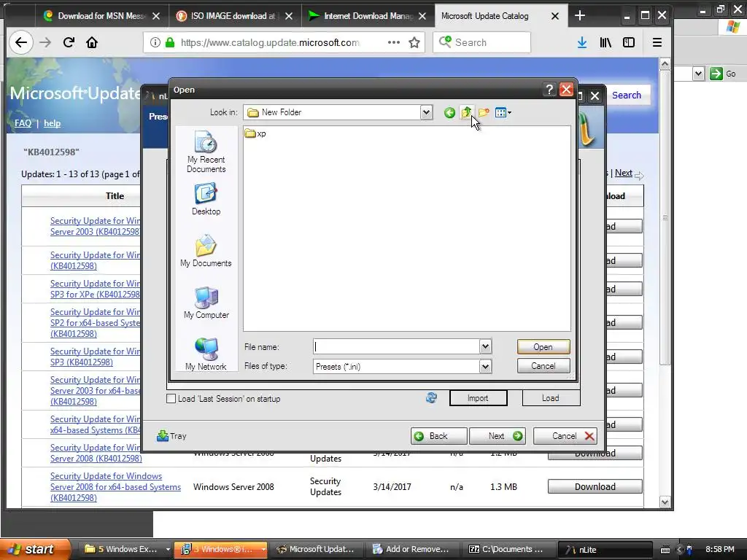This screenshot has height=560, width=747.
Task: Open the Windows start menu
Action: (34, 549)
